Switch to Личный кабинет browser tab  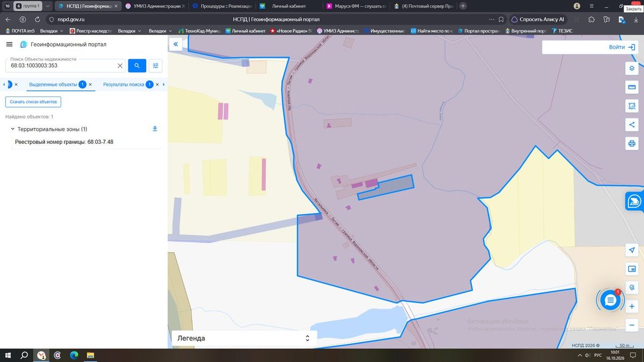[289, 6]
